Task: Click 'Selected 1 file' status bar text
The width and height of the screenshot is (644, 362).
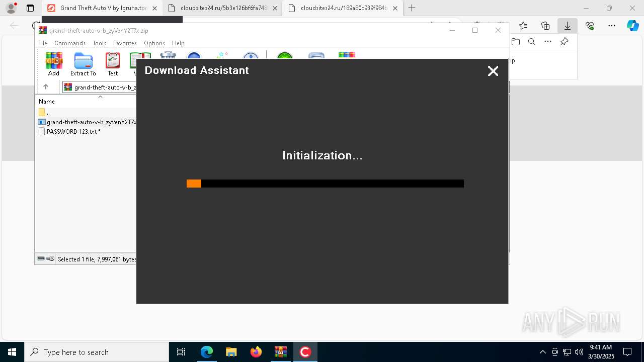Action: (97, 259)
